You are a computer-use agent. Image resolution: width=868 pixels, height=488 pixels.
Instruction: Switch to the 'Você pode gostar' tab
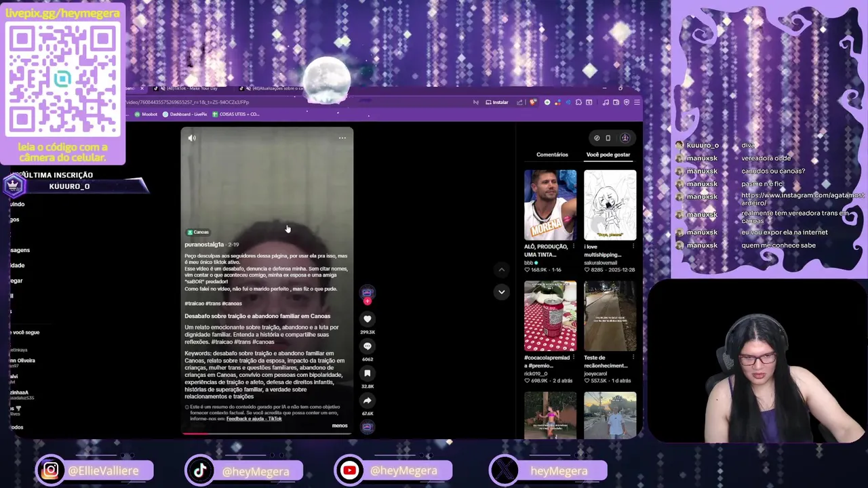pos(608,155)
